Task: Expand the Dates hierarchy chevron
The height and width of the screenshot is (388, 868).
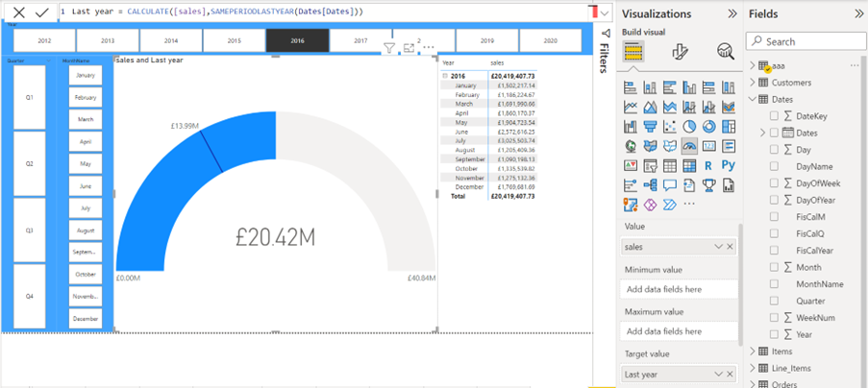Action: click(x=762, y=133)
